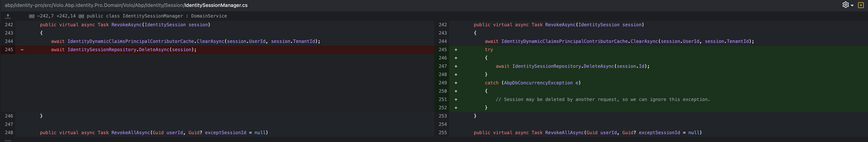Select right-side line number 255
This screenshot has height=142, width=868.
[x=443, y=133]
